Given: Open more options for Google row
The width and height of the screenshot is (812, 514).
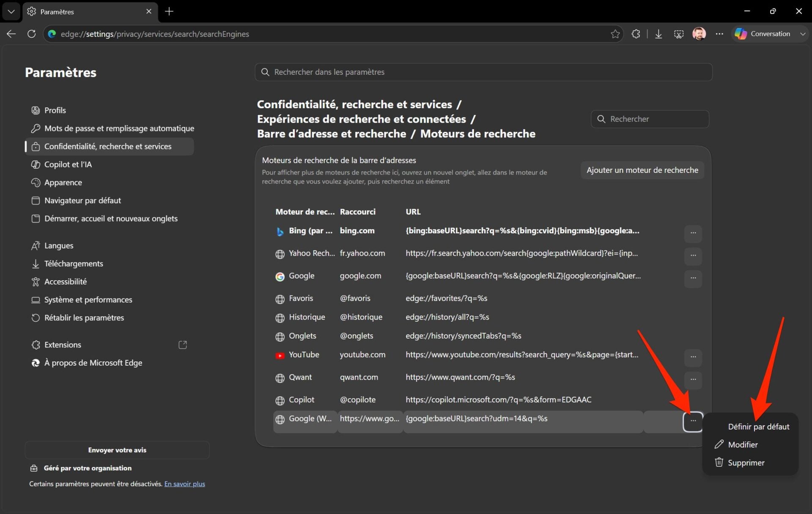Looking at the screenshot, I should click(x=693, y=278).
